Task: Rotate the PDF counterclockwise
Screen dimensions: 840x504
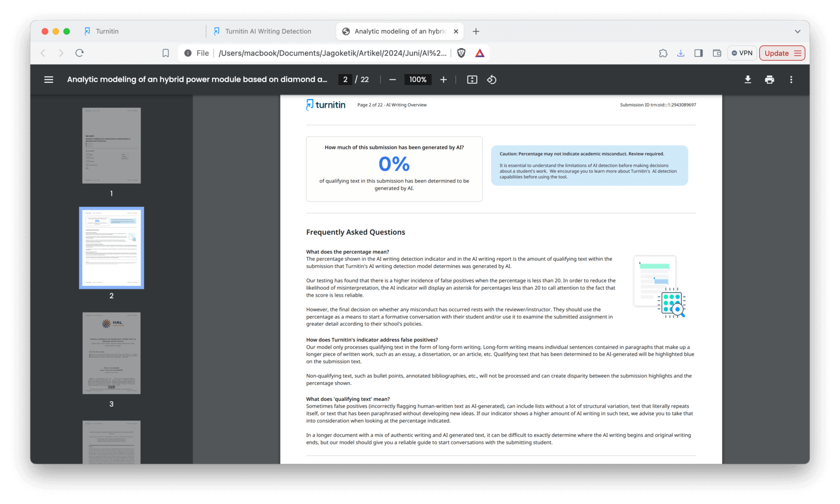Action: click(491, 79)
